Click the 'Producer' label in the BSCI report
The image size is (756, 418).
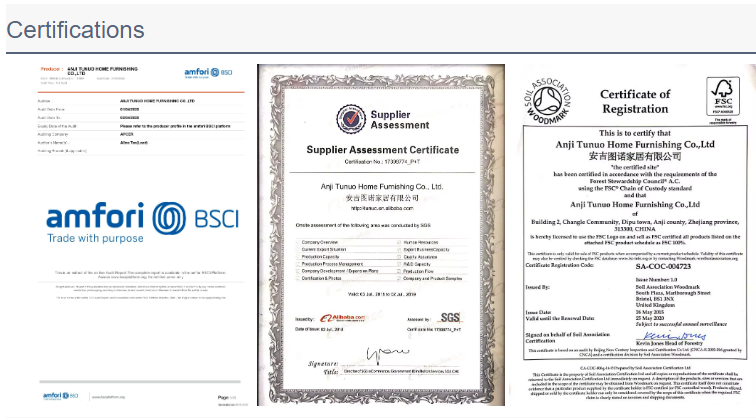click(x=52, y=69)
